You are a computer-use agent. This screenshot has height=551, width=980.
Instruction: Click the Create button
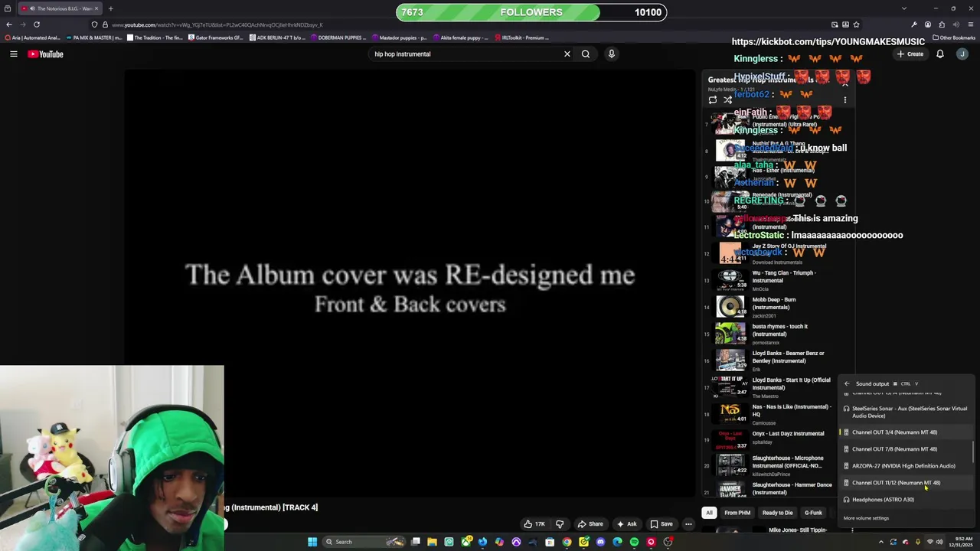coord(910,54)
